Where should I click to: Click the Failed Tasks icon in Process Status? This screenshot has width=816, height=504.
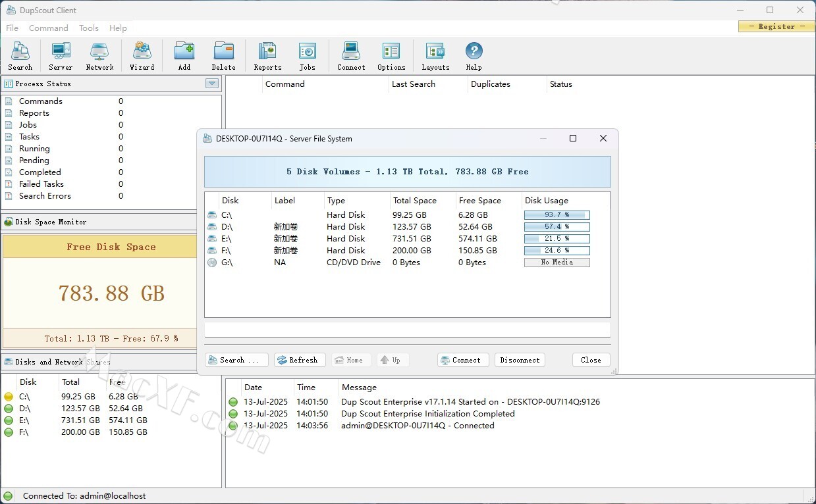pyautogui.click(x=9, y=184)
